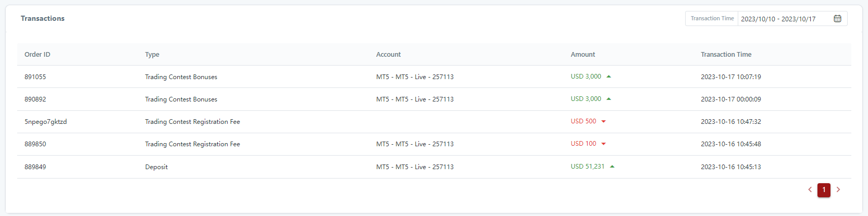
Task: Open order 891055 row
Action: pos(35,77)
